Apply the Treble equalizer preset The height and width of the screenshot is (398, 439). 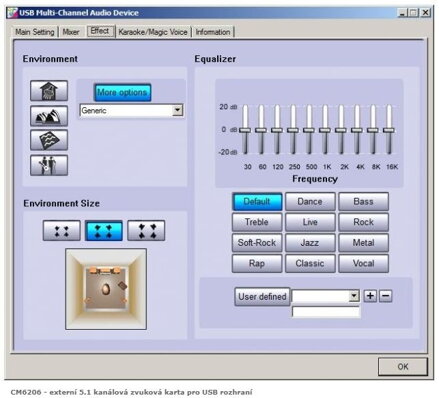[257, 222]
